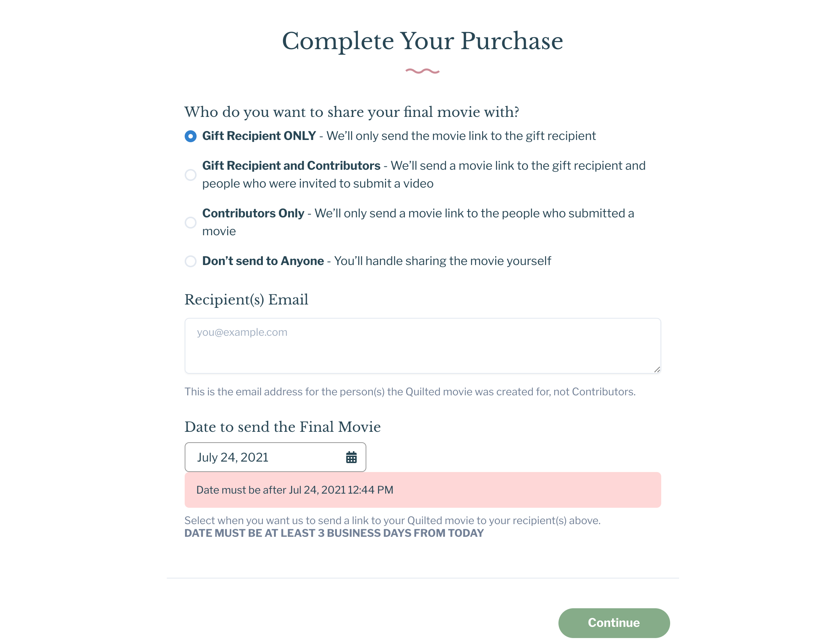Choose Gift Recipient and Contributors radio option
This screenshot has height=644, width=828.
pos(190,175)
